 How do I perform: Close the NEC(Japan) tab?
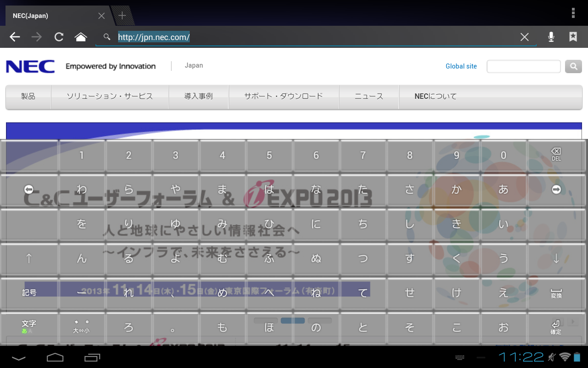(102, 16)
